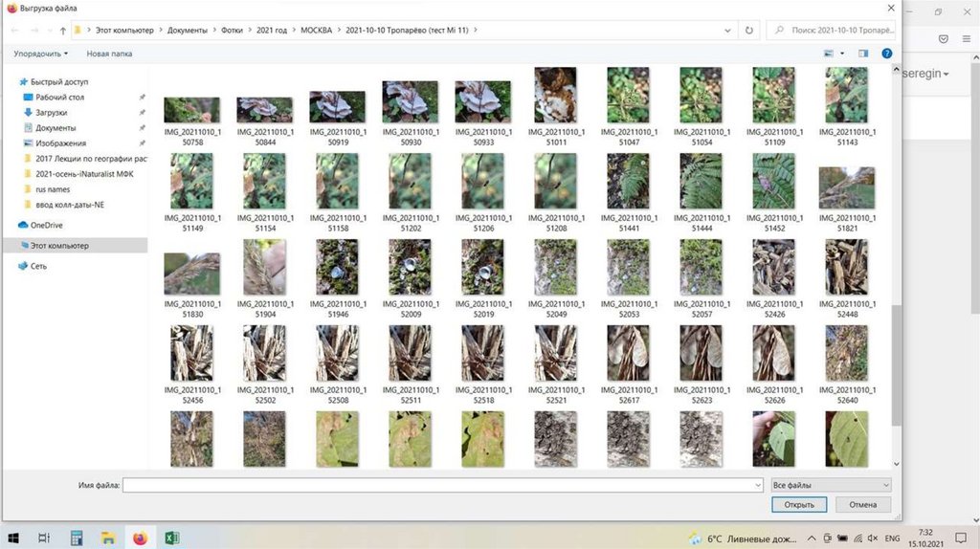Click the volume muted tray icon
Viewport: 980px width, 549px height.
tap(873, 538)
